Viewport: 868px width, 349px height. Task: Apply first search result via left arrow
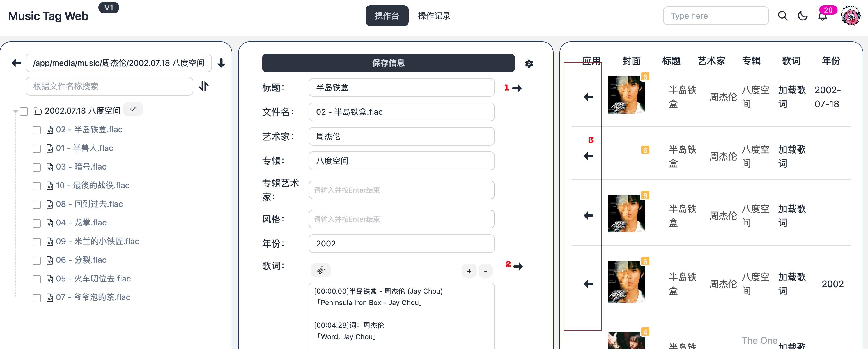588,97
